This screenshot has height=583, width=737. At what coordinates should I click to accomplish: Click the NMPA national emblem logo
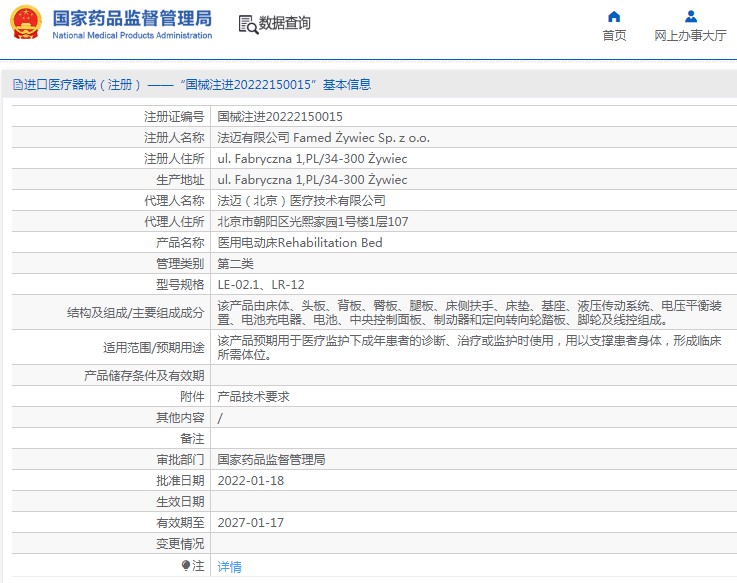point(26,22)
